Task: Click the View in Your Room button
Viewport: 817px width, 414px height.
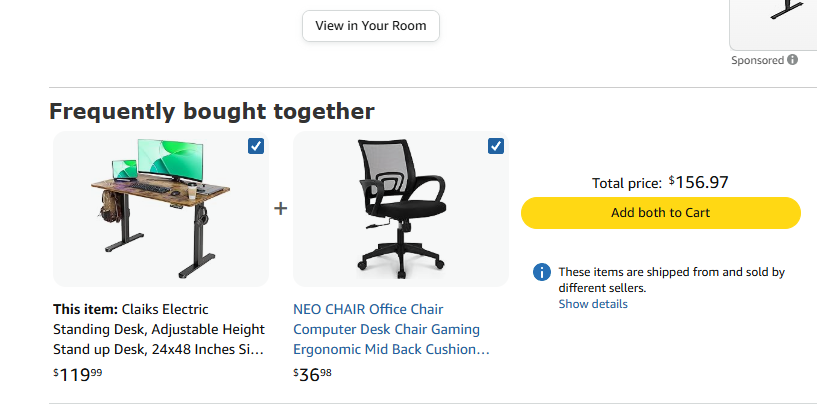Action: [371, 26]
